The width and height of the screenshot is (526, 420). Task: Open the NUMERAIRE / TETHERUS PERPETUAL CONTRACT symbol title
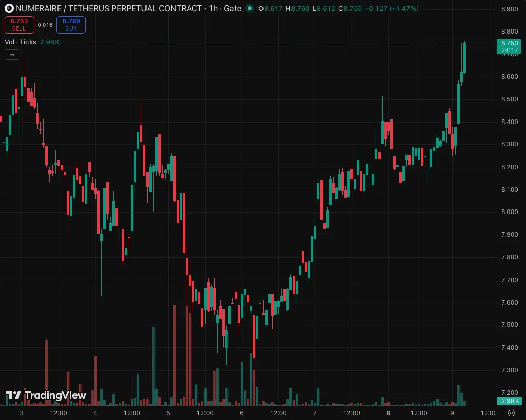click(x=109, y=8)
